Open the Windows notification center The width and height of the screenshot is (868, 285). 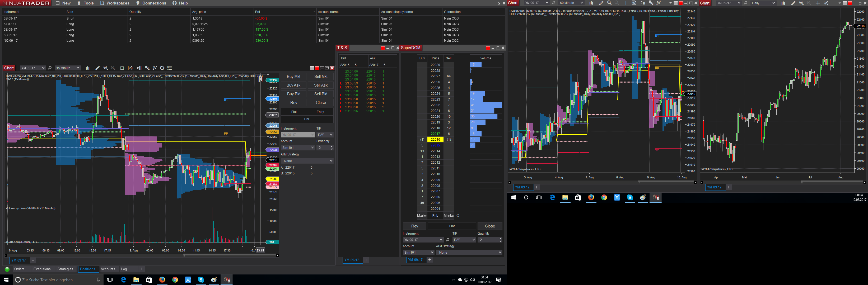point(498,280)
